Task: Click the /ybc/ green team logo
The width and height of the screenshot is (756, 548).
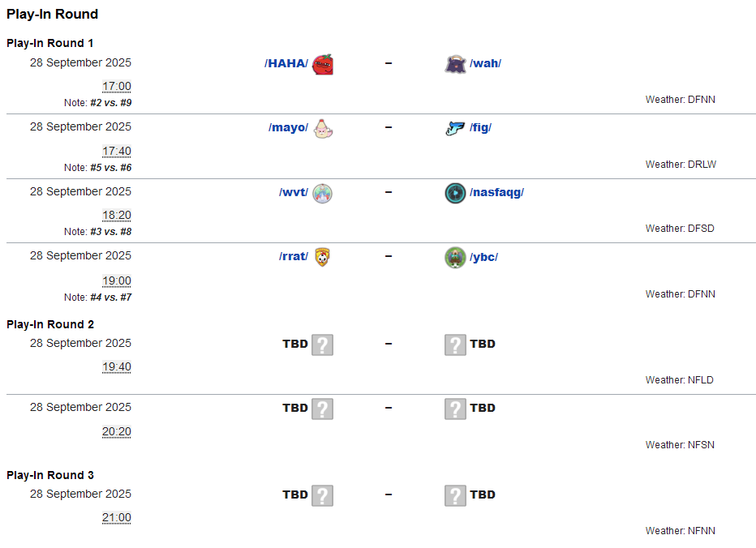Action: coord(455,257)
